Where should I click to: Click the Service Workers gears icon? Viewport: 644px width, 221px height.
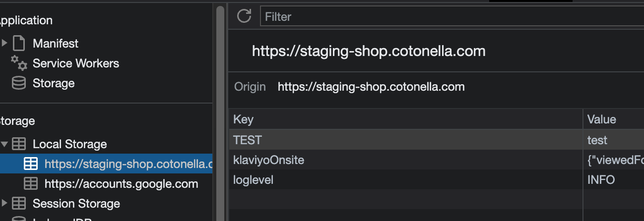(x=19, y=63)
